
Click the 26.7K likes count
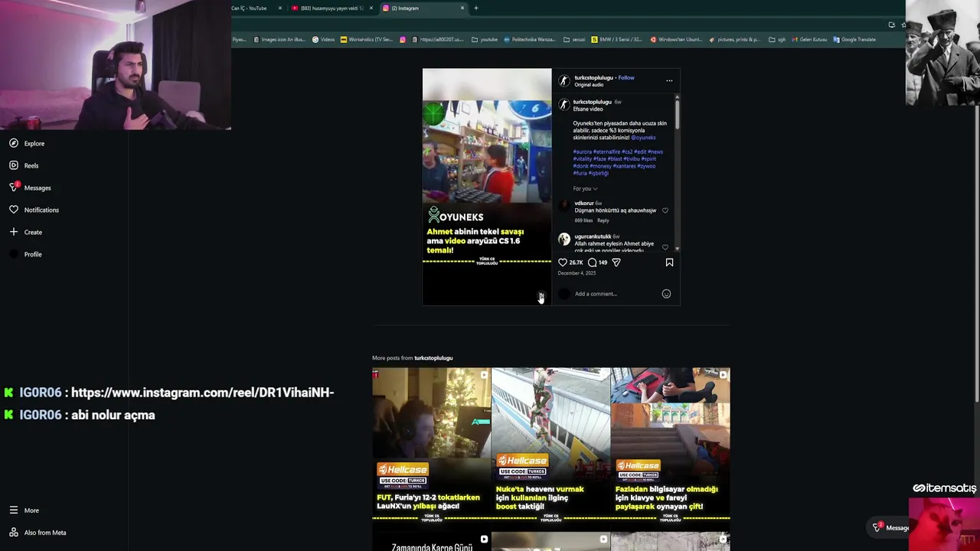tap(576, 262)
